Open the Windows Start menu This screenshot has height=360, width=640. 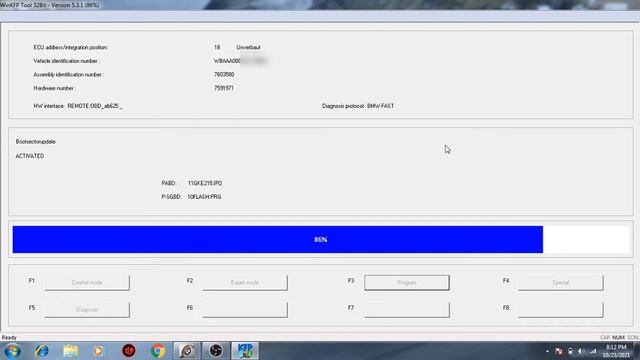12,351
